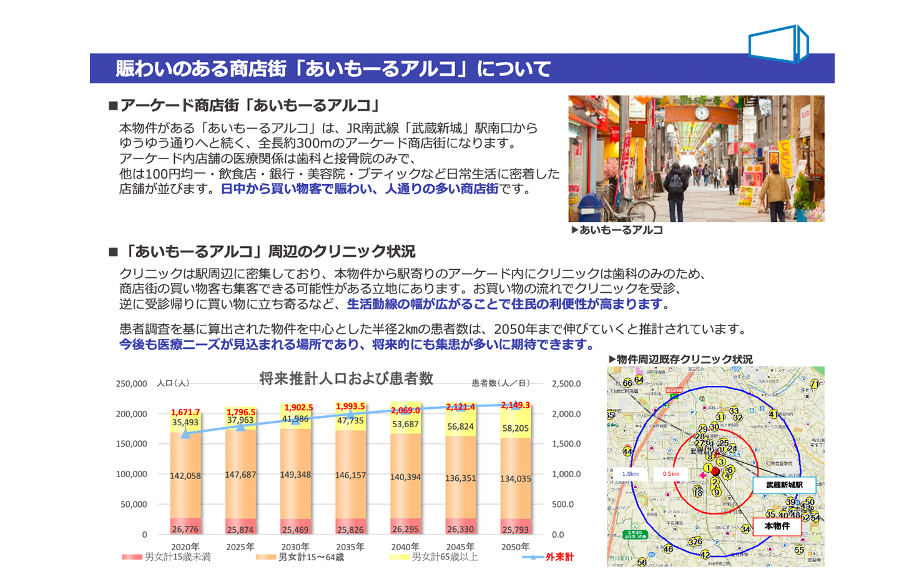Click the orange legend swatch for 男女計15～64歳

[x=266, y=557]
